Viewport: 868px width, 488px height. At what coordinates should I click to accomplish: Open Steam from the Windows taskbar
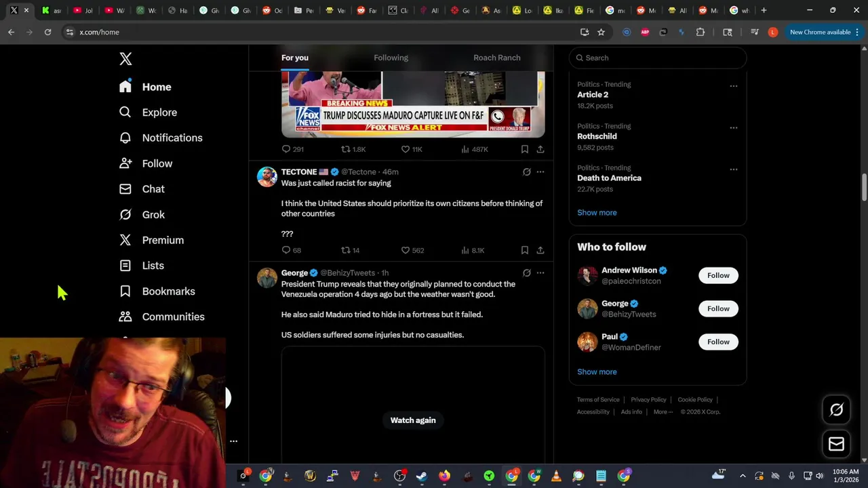[422, 476]
